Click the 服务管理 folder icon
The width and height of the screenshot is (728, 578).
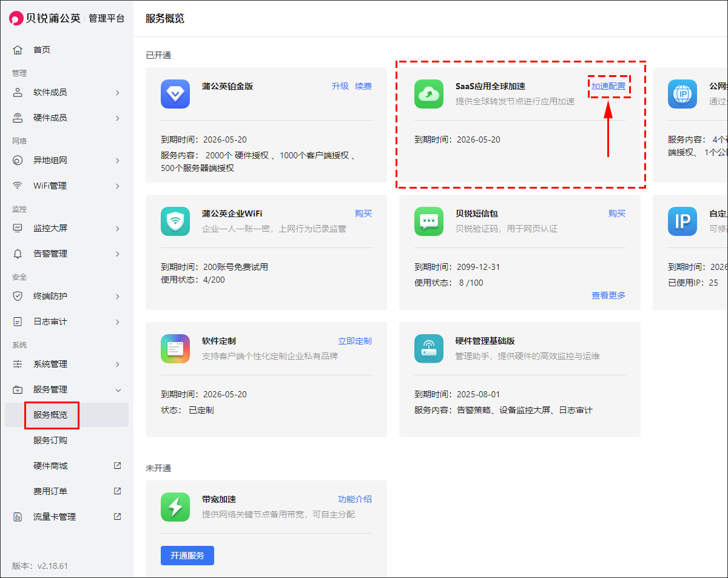click(x=18, y=389)
